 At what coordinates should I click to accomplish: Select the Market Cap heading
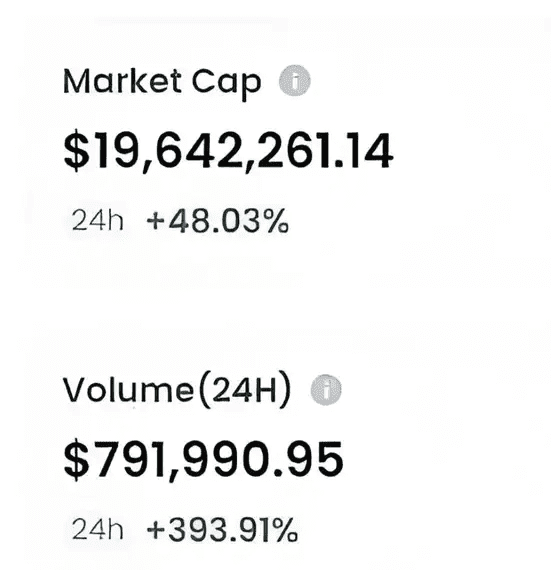pos(162,83)
